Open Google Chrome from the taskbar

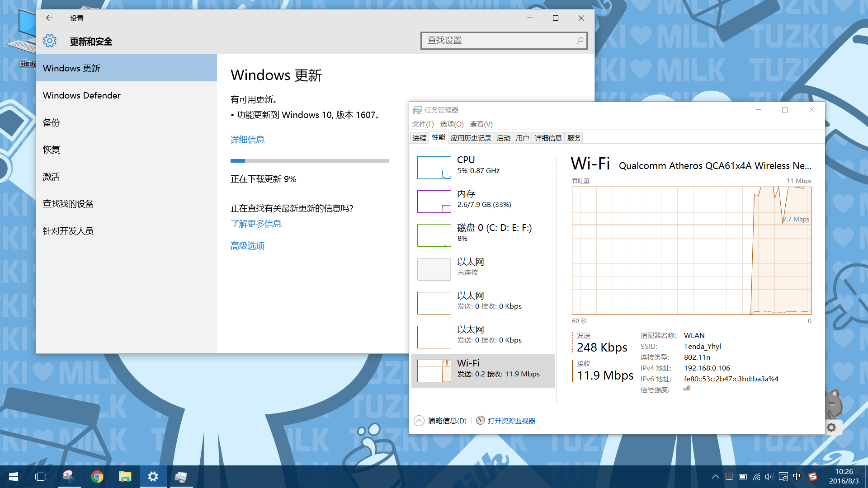97,477
